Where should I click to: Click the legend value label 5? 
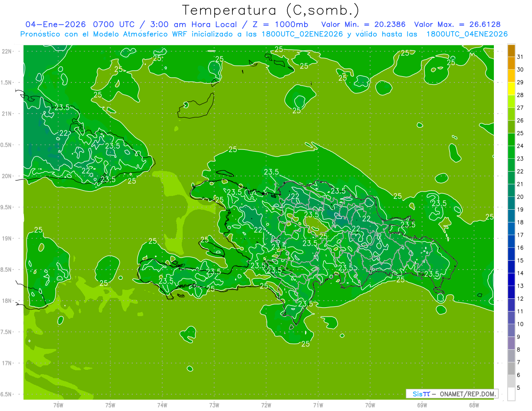click(x=520, y=388)
